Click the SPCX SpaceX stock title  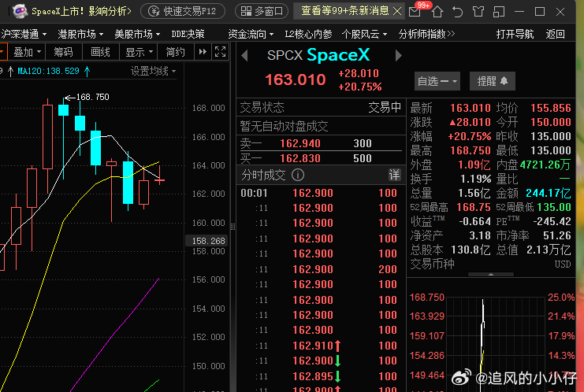click(318, 55)
